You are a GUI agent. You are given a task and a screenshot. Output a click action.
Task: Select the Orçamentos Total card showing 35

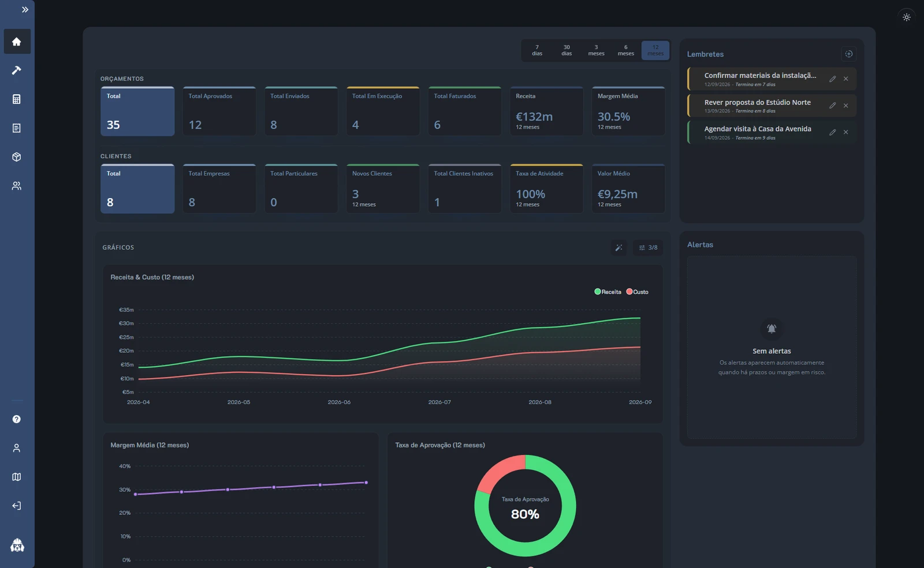click(x=137, y=111)
